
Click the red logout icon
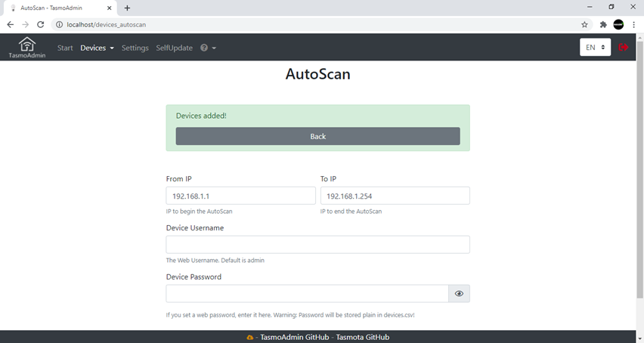[623, 47]
